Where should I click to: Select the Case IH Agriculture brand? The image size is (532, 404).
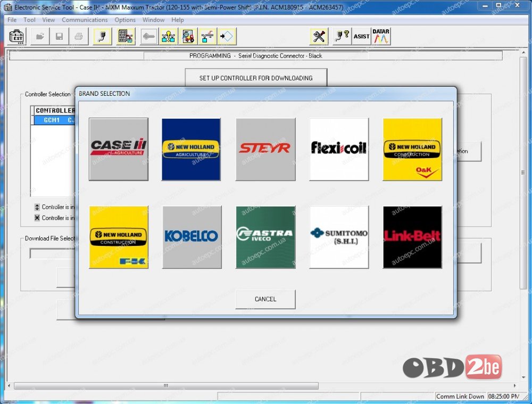(x=119, y=149)
